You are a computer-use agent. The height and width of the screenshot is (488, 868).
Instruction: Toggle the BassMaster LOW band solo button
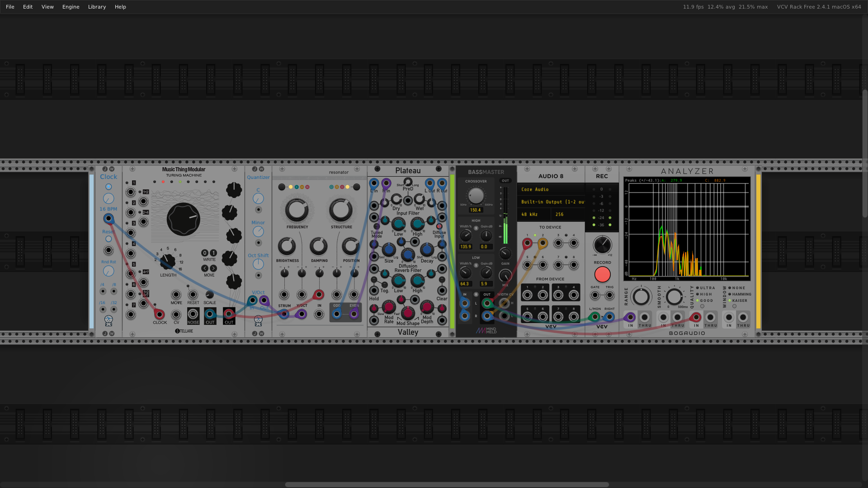[x=476, y=265]
